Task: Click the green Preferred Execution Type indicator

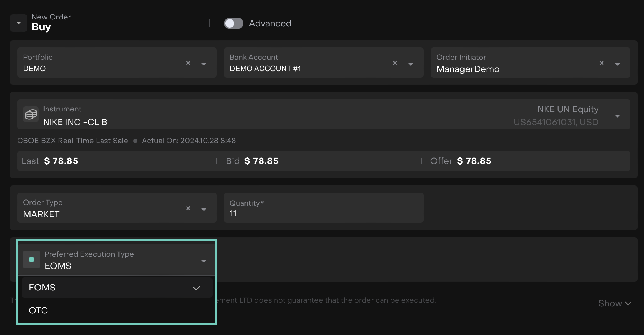Action: (x=32, y=260)
